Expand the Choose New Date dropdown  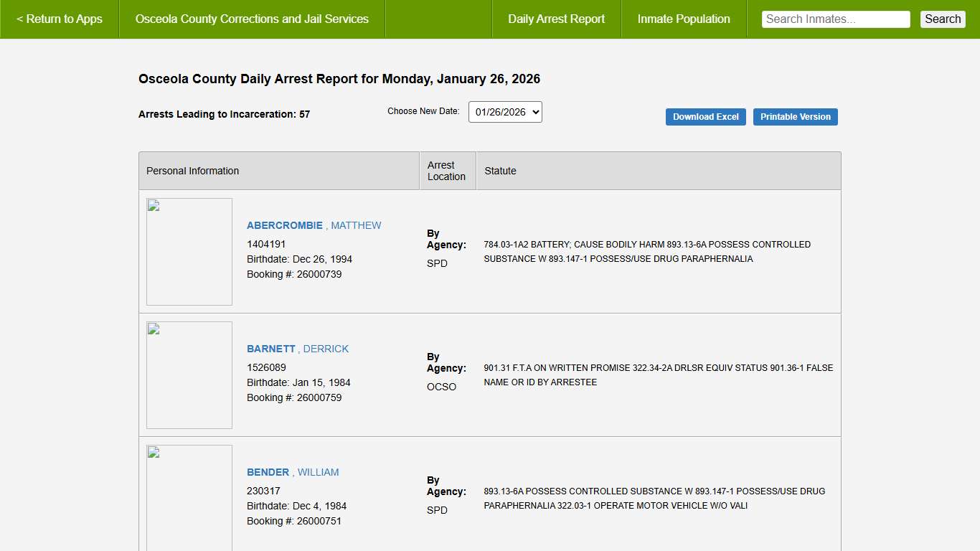click(505, 112)
